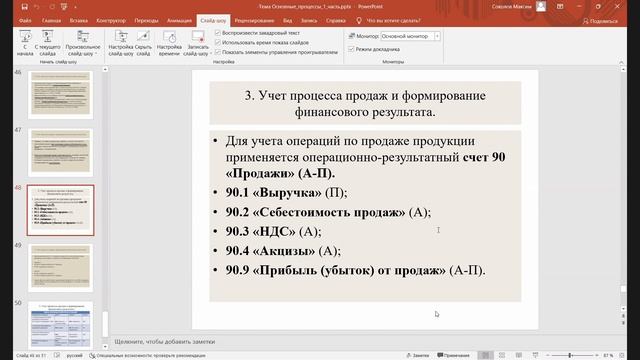640x360 pixels.
Task: Undo the last action
Action: (x=37, y=7)
